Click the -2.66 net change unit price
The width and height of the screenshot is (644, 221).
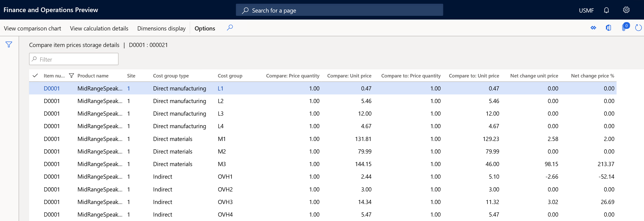(x=552, y=176)
